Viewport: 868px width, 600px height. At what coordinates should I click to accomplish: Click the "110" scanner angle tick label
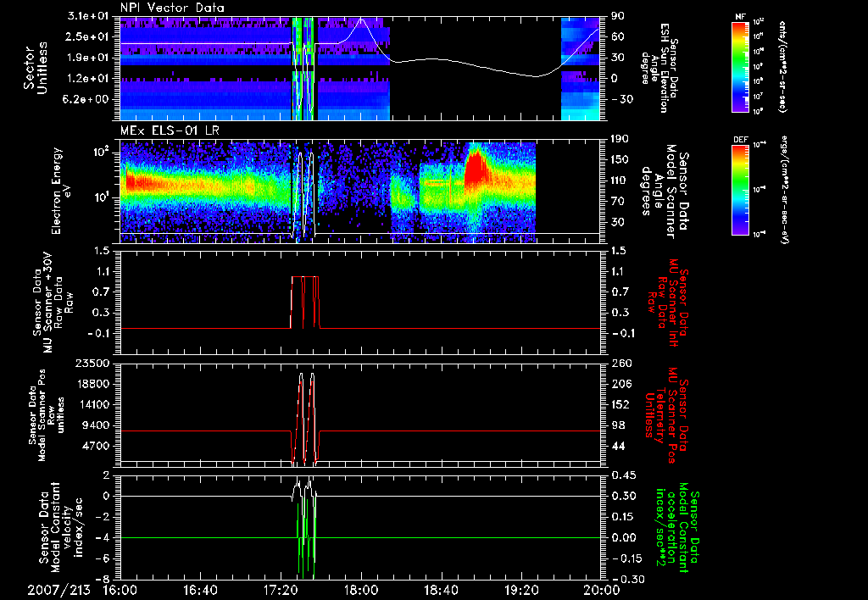[x=619, y=181]
